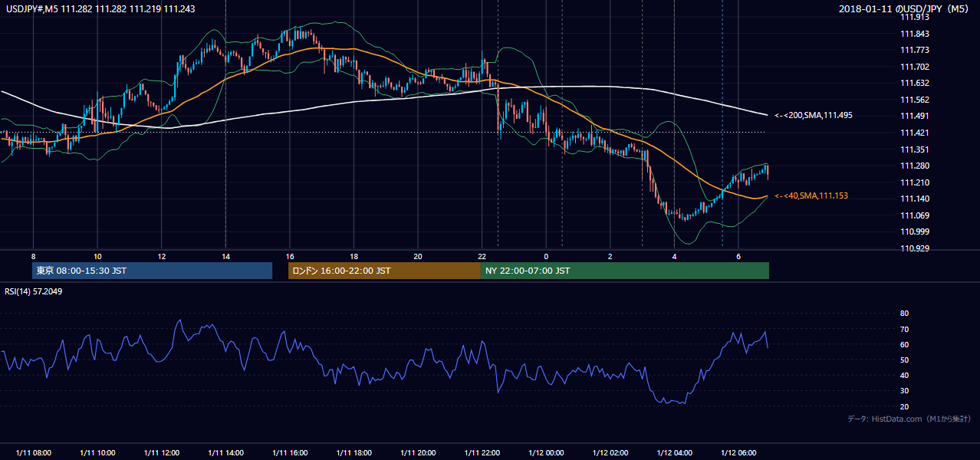The image size is (980, 460).
Task: Click price axis value 111.421
Action: point(915,133)
